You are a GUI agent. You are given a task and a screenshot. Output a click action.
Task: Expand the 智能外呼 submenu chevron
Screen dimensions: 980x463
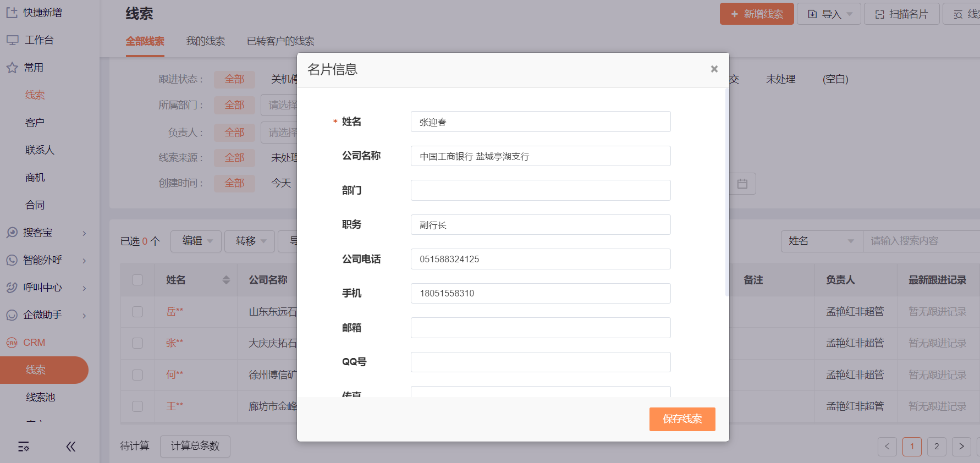click(x=84, y=261)
